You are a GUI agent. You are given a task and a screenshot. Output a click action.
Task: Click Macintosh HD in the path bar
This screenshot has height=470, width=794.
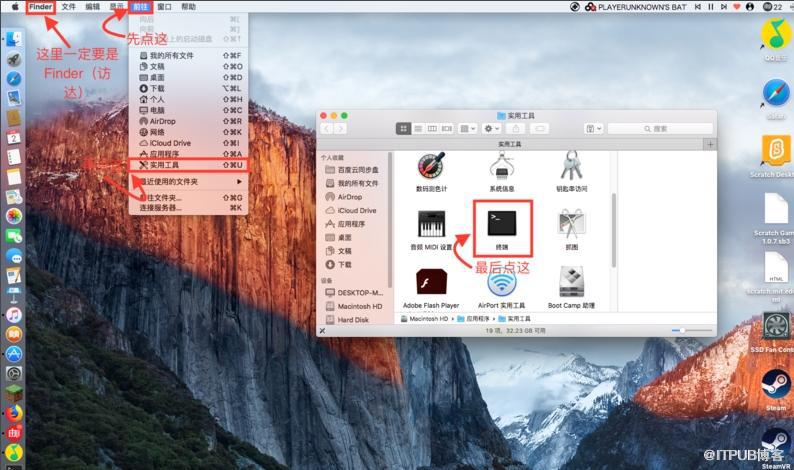coord(424,319)
